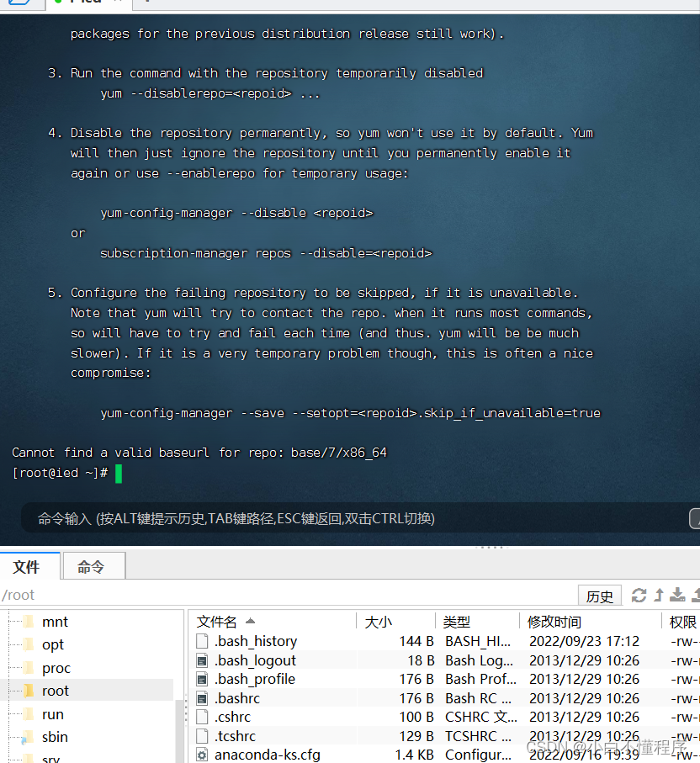Click the download file icon
This screenshot has width=700, height=763.
coord(679,595)
